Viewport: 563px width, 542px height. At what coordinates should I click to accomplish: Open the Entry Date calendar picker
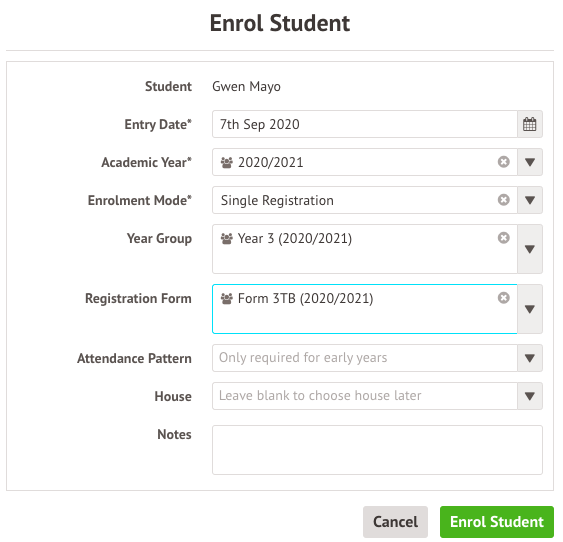[x=530, y=124]
